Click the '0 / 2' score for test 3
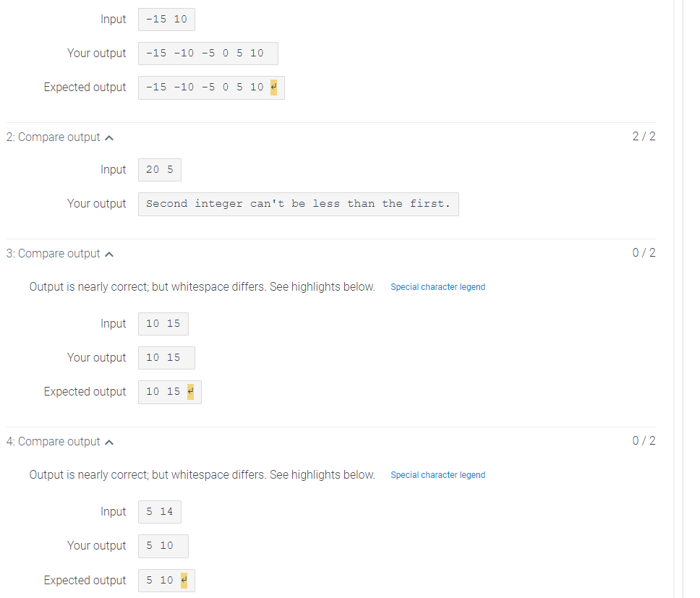Image resolution: width=700 pixels, height=598 pixels. [x=644, y=253]
